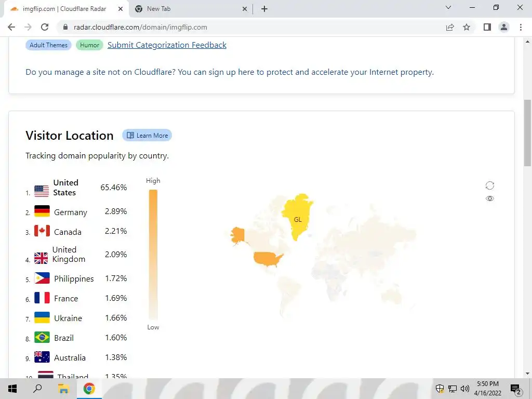532x399 pixels.
Task: Open a new tab with the plus button
Action: [x=264, y=9]
